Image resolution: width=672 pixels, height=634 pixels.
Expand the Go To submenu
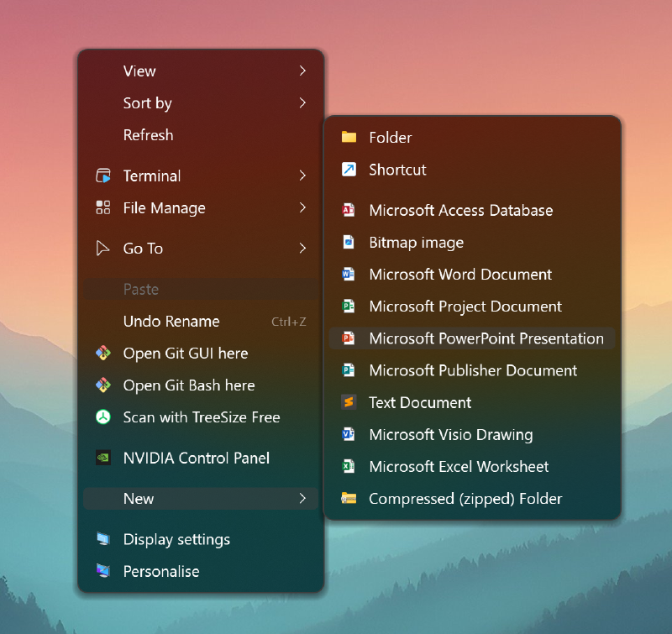tap(302, 249)
